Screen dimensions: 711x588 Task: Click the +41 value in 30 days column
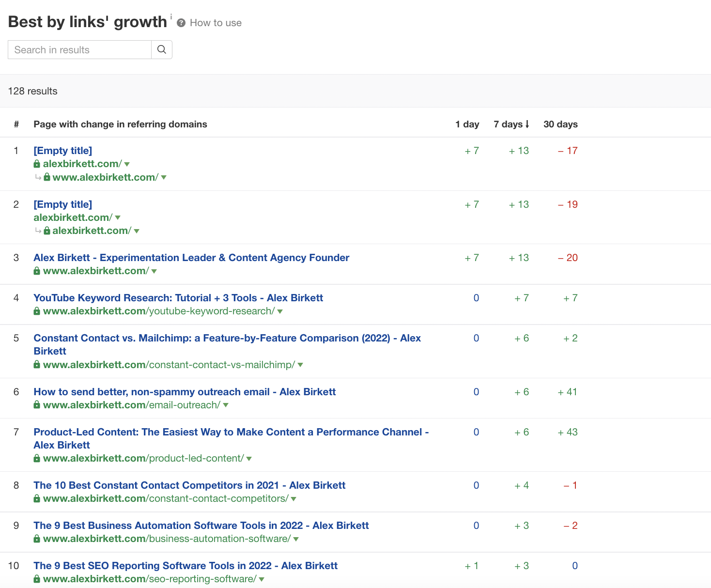tap(567, 392)
